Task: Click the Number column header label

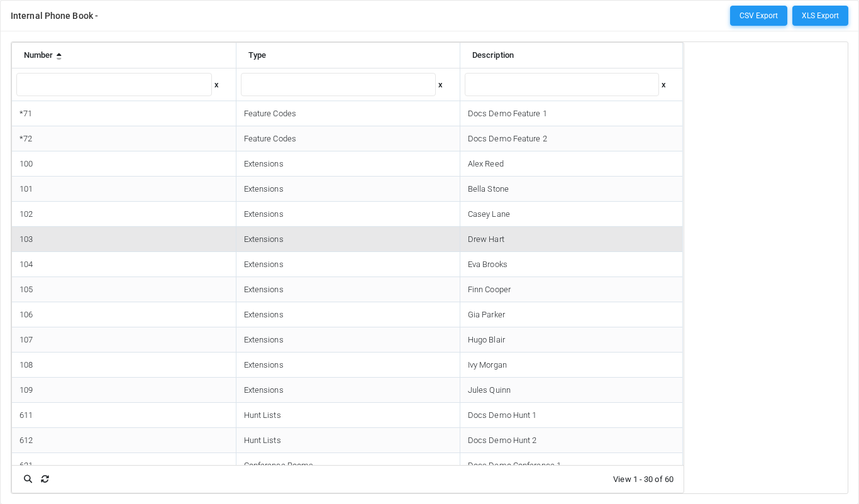Action: click(x=38, y=55)
